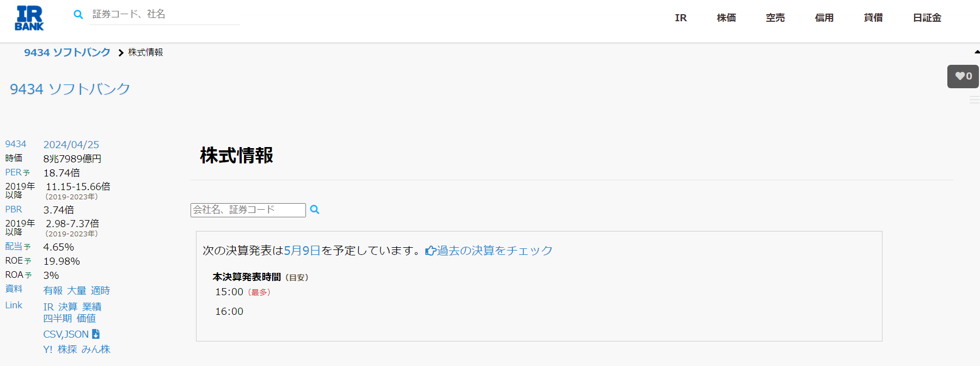980x366 pixels.
Task: Open the 株価 menu item
Action: (726, 18)
